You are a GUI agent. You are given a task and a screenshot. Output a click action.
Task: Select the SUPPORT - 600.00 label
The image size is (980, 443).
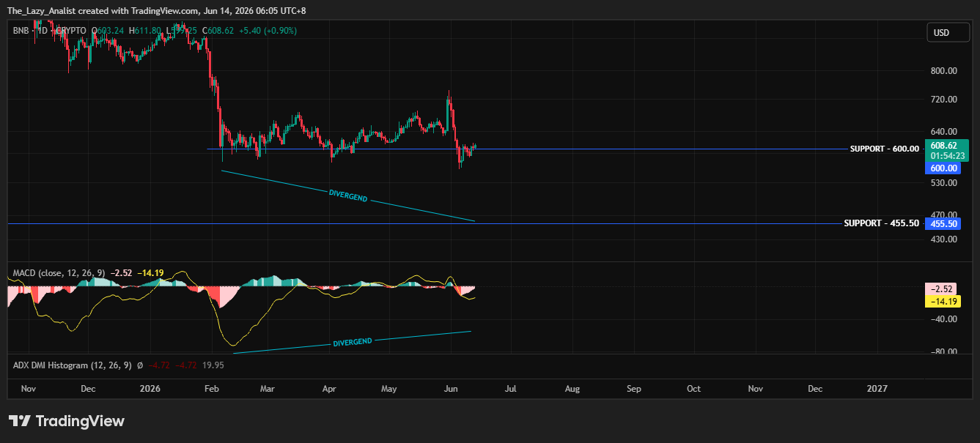884,149
